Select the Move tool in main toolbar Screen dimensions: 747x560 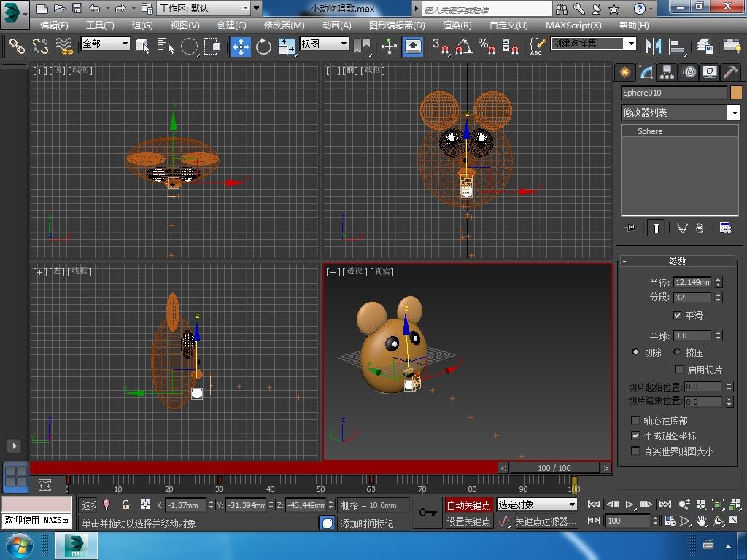(x=240, y=47)
